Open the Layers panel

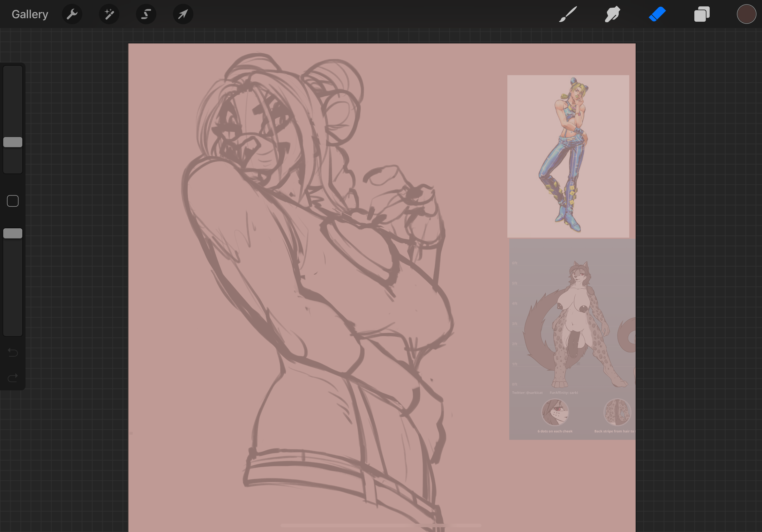point(702,14)
